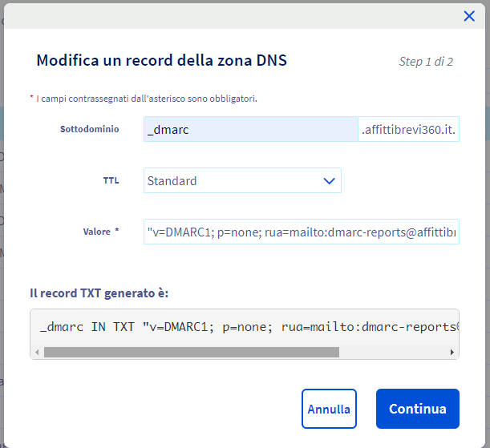
Task: Click the required fields asterisk note
Action: click(x=143, y=99)
